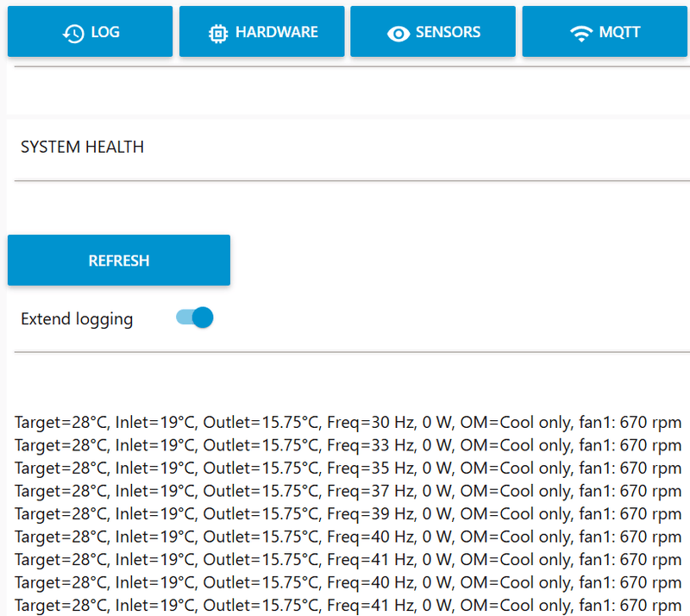Click the last log line showing Freq=41 Hz
This screenshot has height=616, width=690.
coord(348,606)
